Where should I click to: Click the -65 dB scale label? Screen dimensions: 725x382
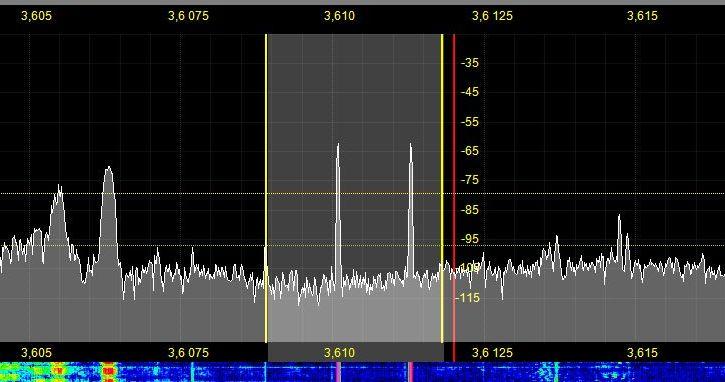click(x=470, y=151)
